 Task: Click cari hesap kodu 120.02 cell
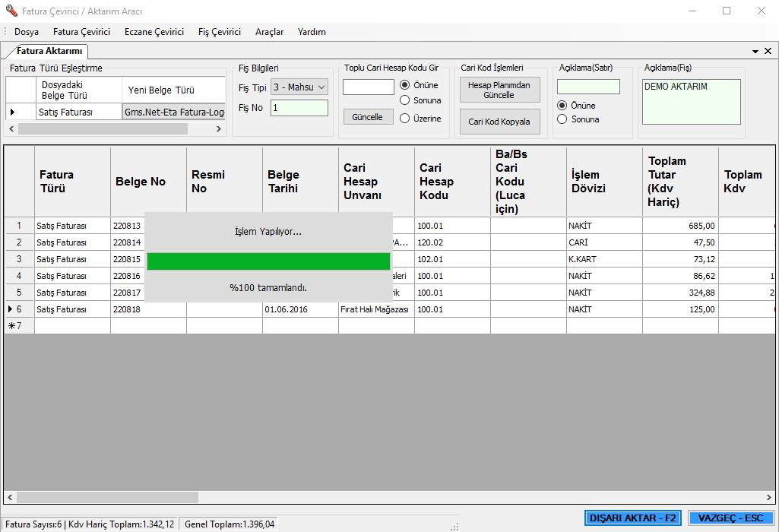click(x=453, y=242)
